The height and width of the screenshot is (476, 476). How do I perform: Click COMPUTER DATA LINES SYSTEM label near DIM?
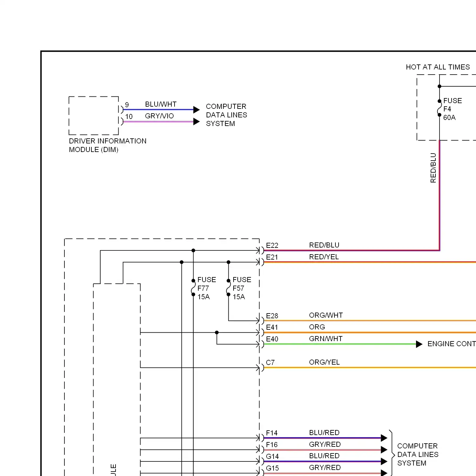[x=226, y=115]
